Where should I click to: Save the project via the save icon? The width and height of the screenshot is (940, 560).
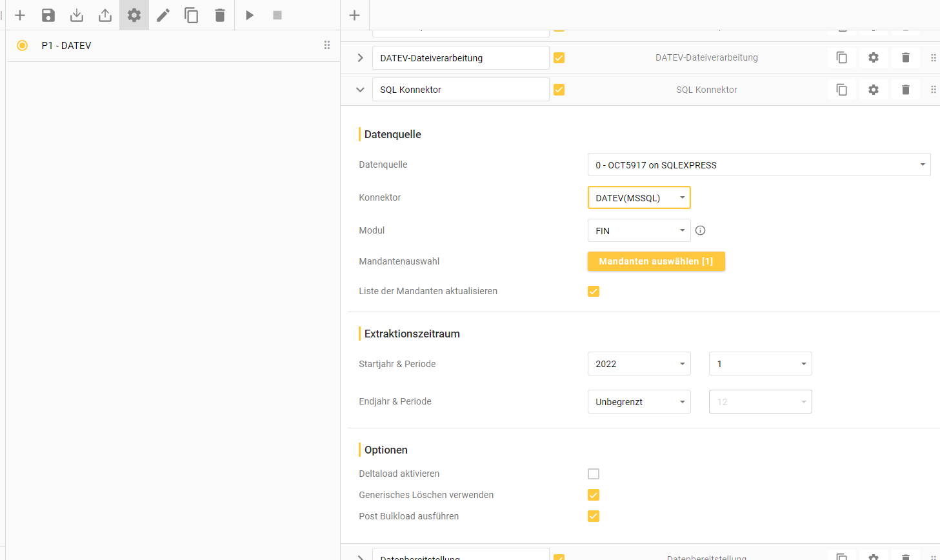pos(48,15)
